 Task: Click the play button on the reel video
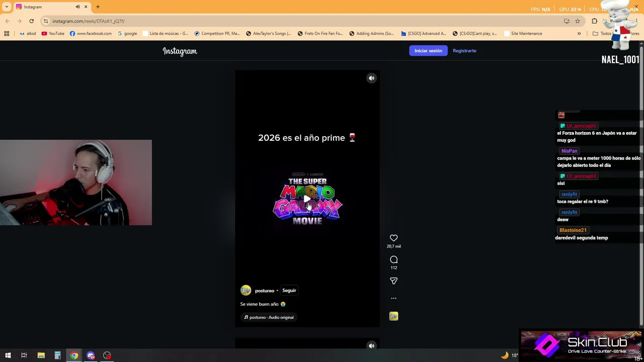tap(307, 199)
